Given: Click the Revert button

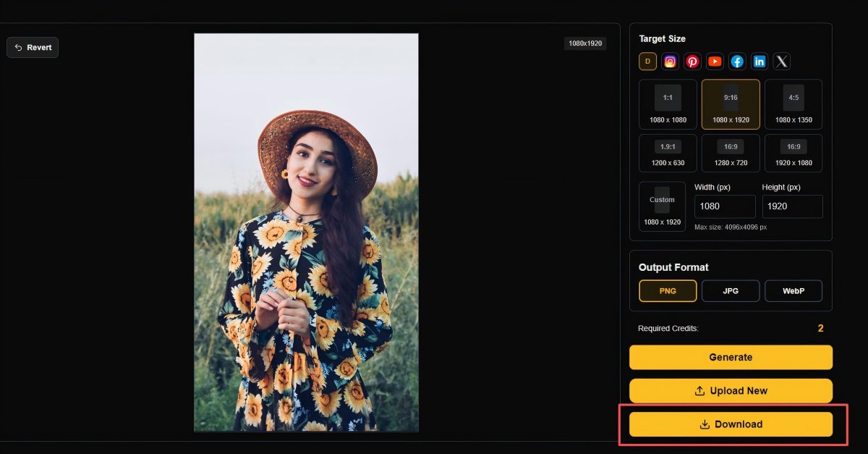Looking at the screenshot, I should click(x=33, y=48).
